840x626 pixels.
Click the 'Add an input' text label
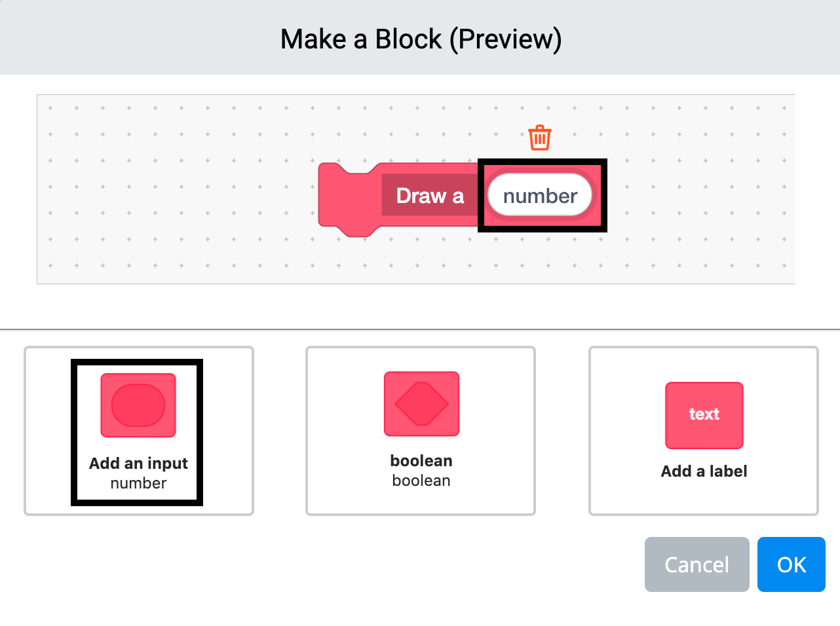138,463
